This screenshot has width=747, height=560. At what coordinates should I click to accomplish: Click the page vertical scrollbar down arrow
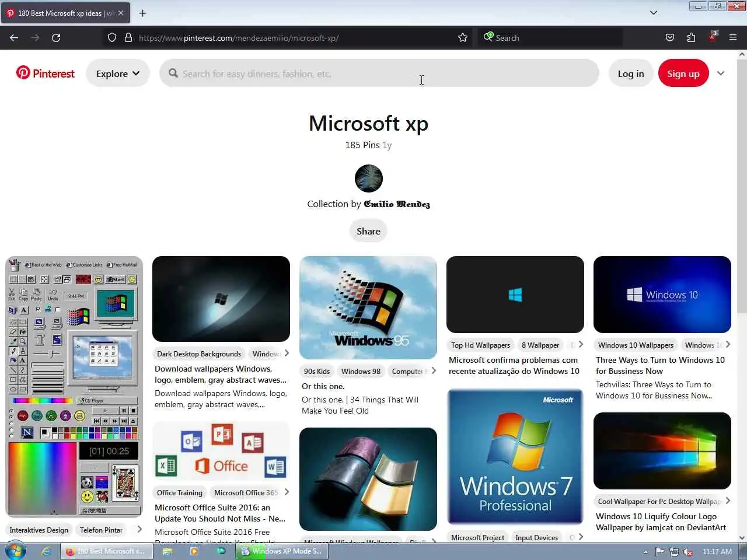pyautogui.click(x=742, y=537)
